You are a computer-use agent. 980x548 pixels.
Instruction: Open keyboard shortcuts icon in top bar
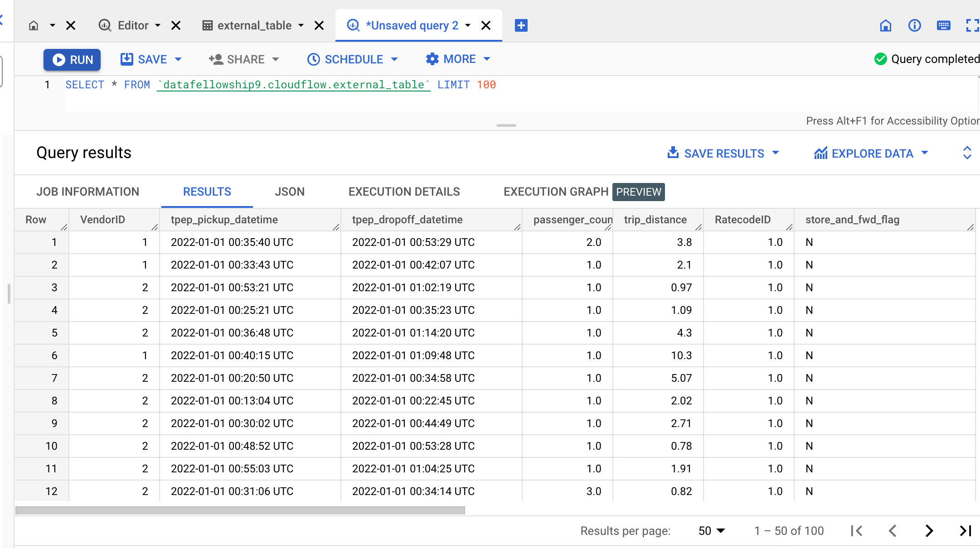[x=944, y=26]
